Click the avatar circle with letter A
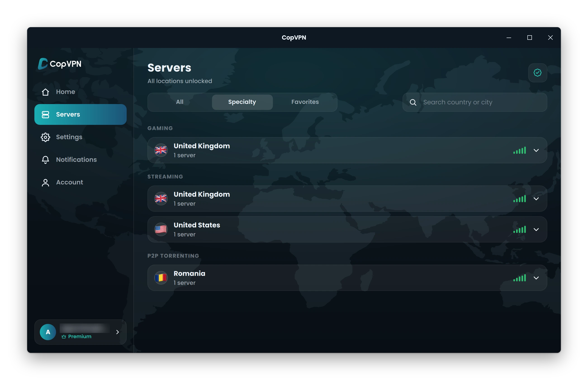This screenshot has height=380, width=588. [x=48, y=332]
